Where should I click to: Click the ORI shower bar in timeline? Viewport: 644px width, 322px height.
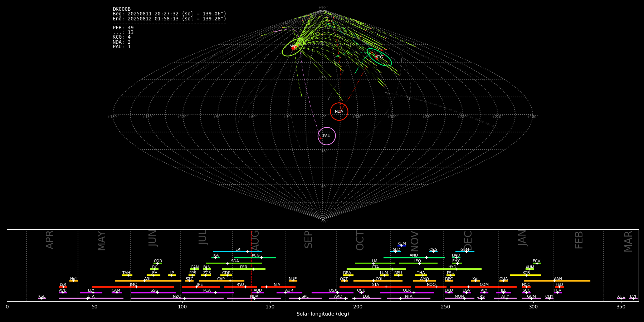378,281
